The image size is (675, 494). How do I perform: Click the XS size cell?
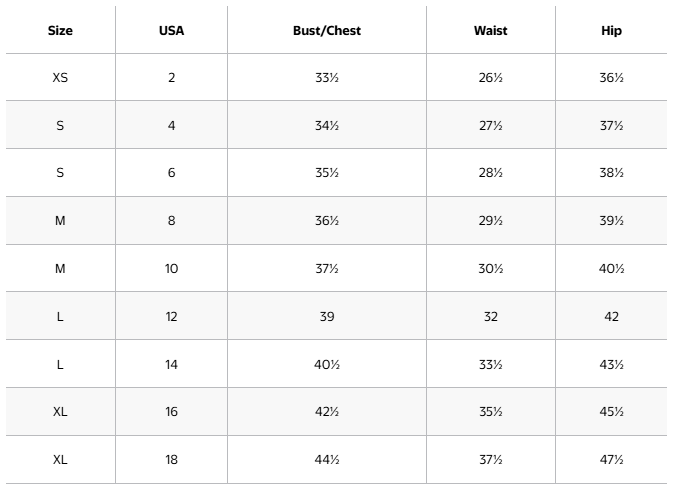click(60, 77)
